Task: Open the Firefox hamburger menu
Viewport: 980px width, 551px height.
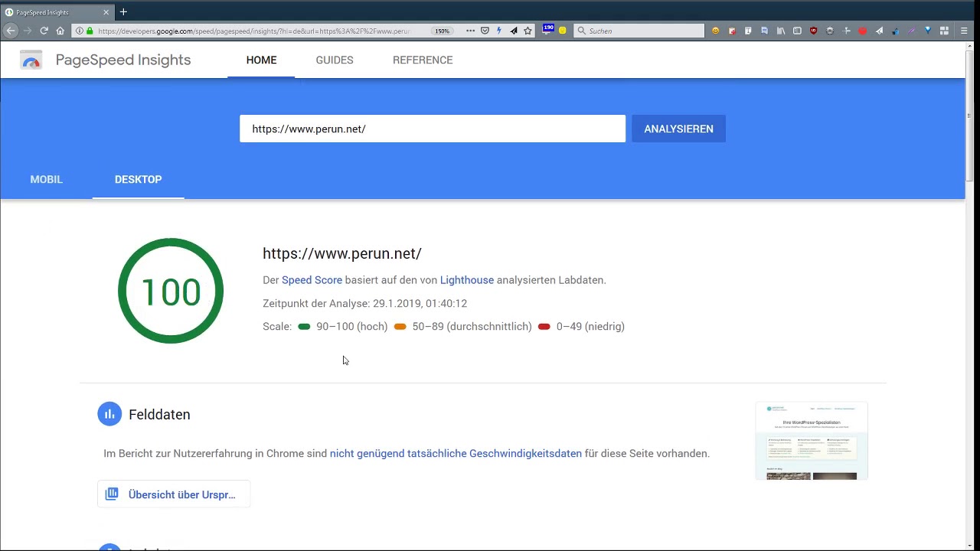Action: pyautogui.click(x=964, y=31)
